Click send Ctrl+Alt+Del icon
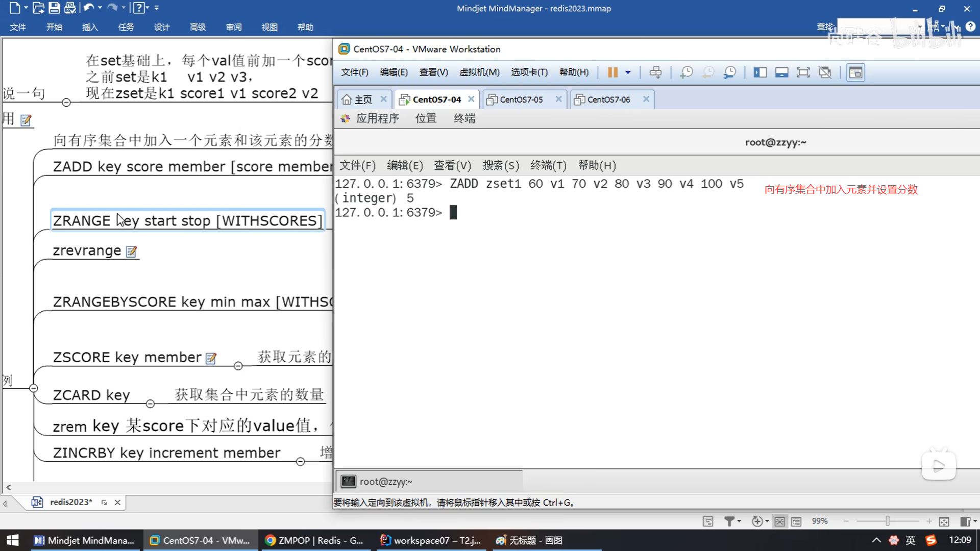The height and width of the screenshot is (551, 980). (655, 72)
